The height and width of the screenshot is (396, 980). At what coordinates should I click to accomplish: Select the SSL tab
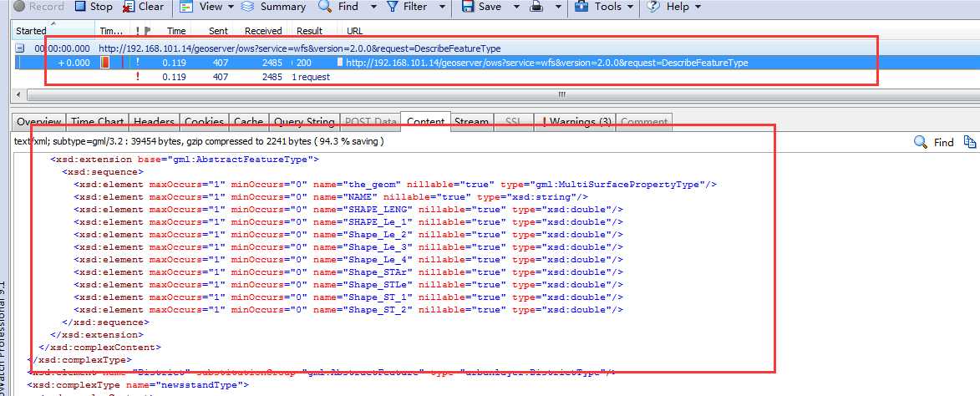click(512, 122)
